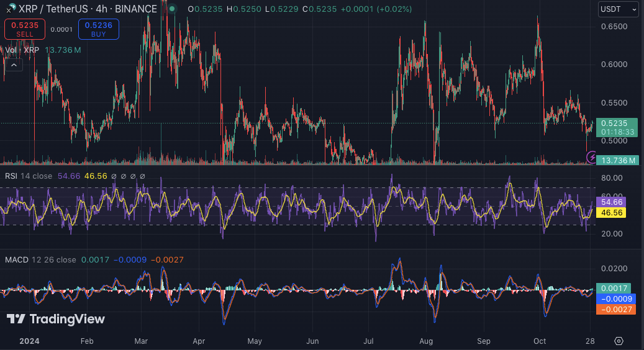Select the 0.0001 spread value
The height and width of the screenshot is (350, 644).
61,30
